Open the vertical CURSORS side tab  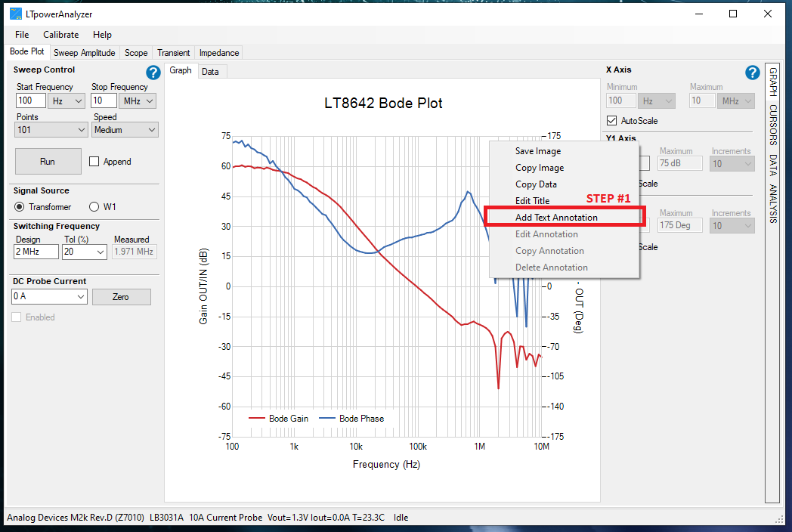[x=772, y=125]
